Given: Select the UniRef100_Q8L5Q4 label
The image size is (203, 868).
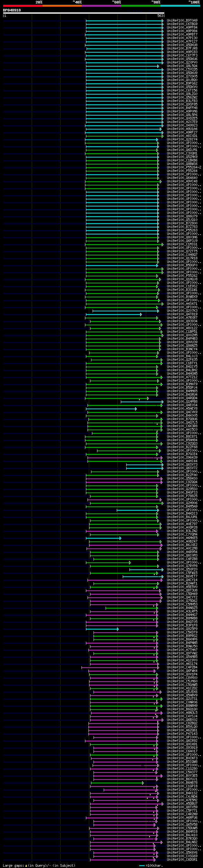Looking at the screenshot, I should (x=182, y=66).
